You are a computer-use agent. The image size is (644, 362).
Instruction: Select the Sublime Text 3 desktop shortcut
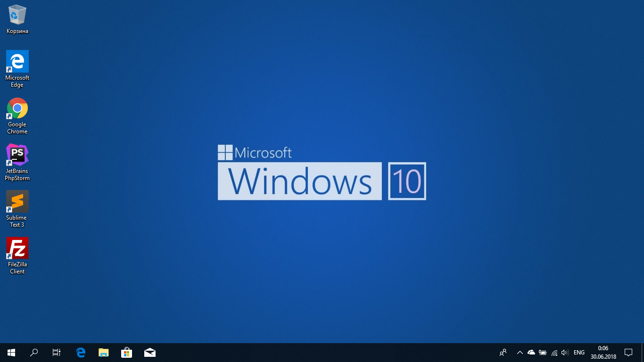coord(17,209)
